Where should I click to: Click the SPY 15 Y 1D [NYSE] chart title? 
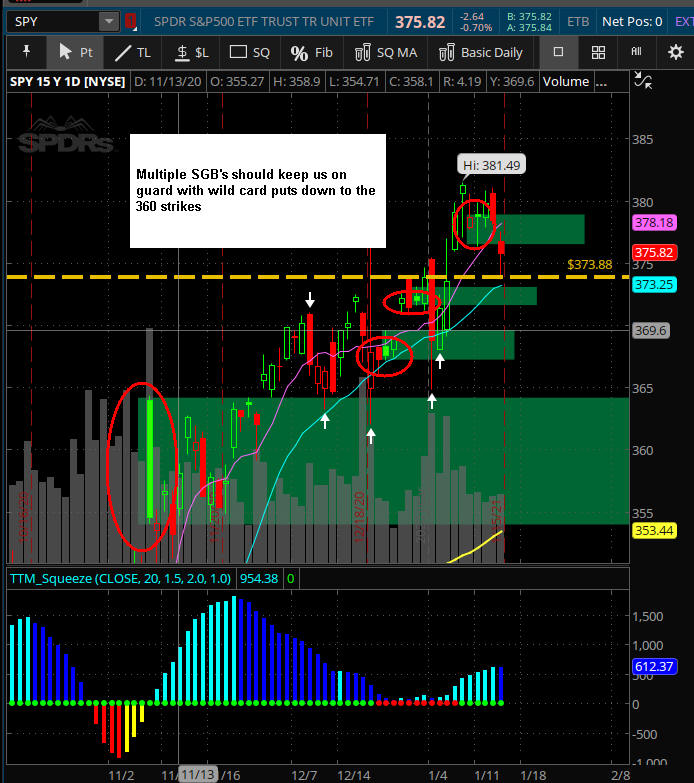[x=67, y=81]
